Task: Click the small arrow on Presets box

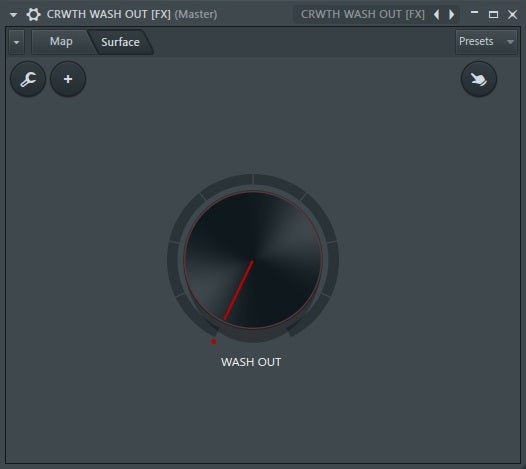Action: pyautogui.click(x=510, y=42)
